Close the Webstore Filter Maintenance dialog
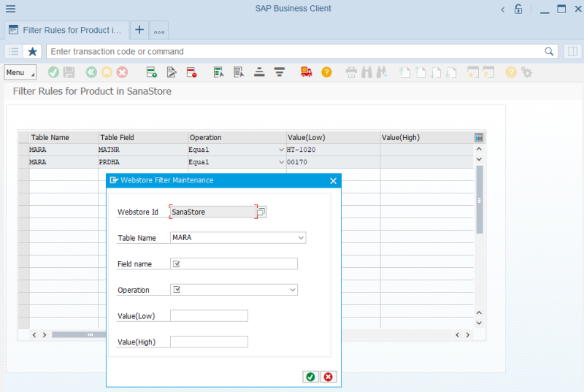 click(x=333, y=180)
